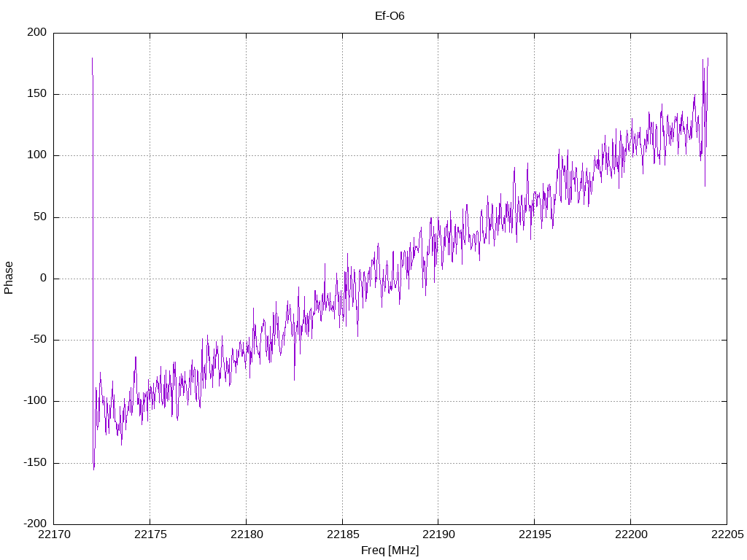This screenshot has width=747, height=560.
Task: Click the -100 y-axis tick label
Action: pyautogui.click(x=35, y=402)
